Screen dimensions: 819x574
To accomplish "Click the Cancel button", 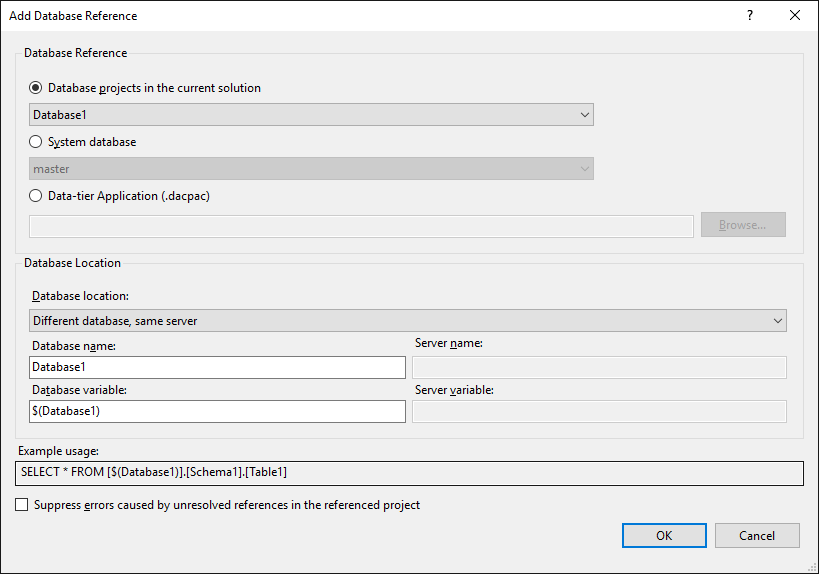I will coord(757,535).
